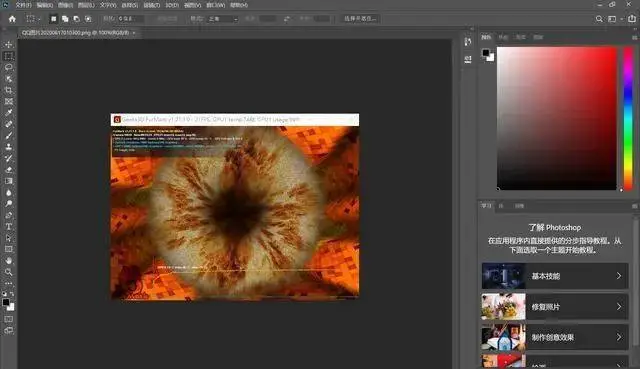This screenshot has height=369, width=640.
Task: Select the History Brush tool
Action: click(9, 158)
